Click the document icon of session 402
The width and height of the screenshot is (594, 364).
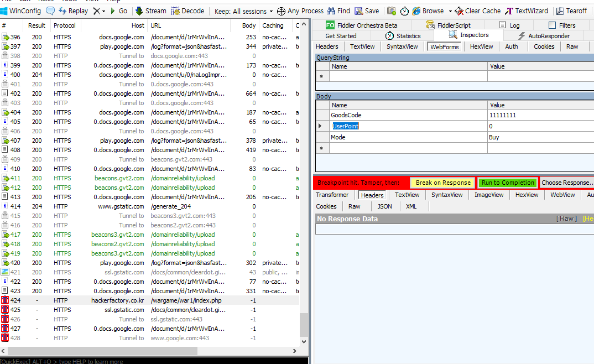point(5,93)
